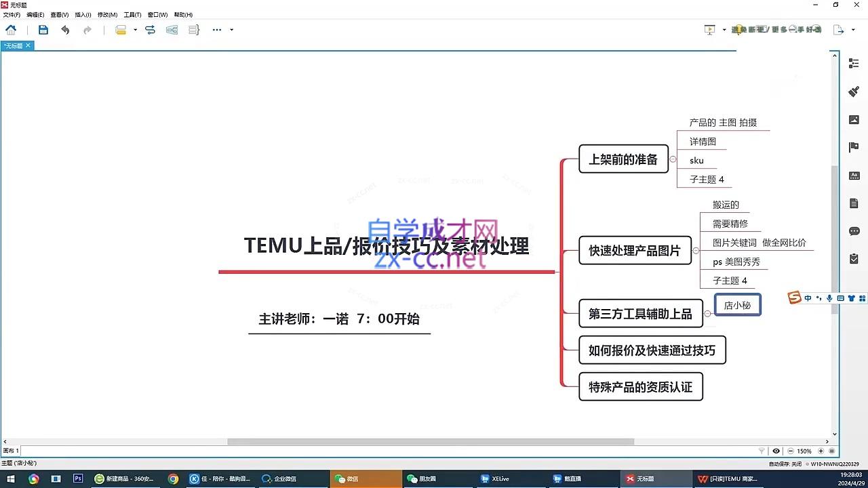Insert a topic with the yellow topic icon
868x488 pixels.
coord(121,30)
